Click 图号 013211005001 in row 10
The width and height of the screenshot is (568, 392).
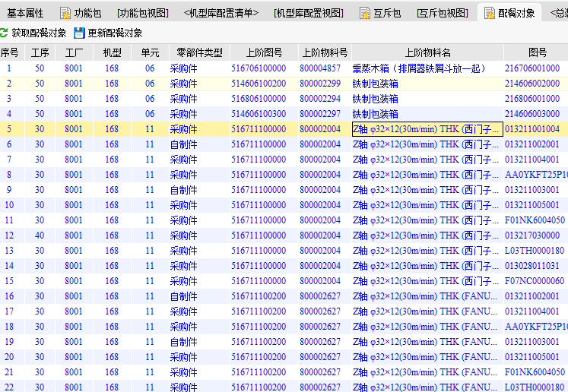[x=532, y=205]
